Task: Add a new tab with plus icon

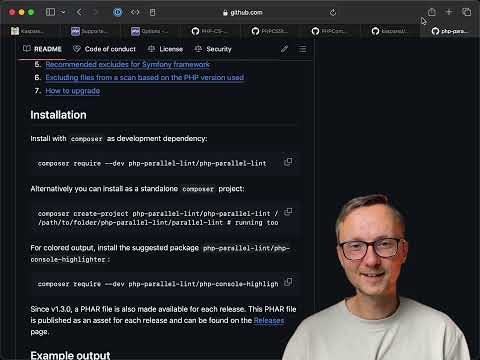Action: (449, 12)
